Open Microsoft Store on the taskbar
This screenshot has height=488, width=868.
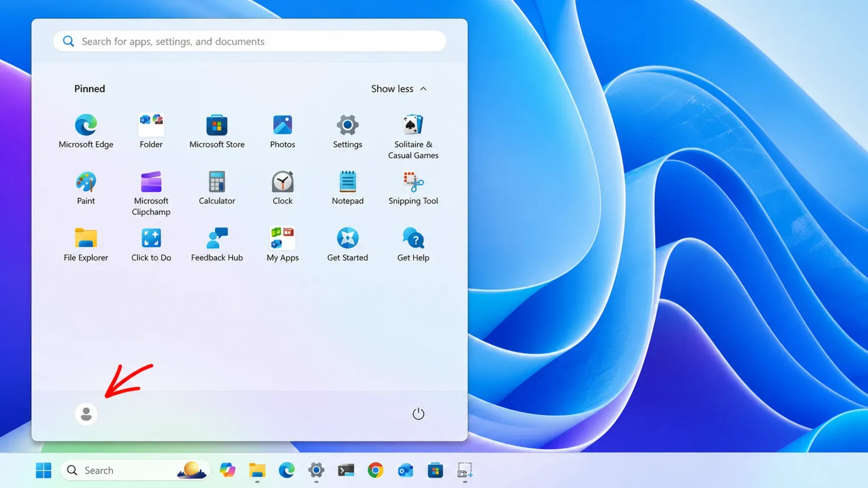pyautogui.click(x=435, y=470)
